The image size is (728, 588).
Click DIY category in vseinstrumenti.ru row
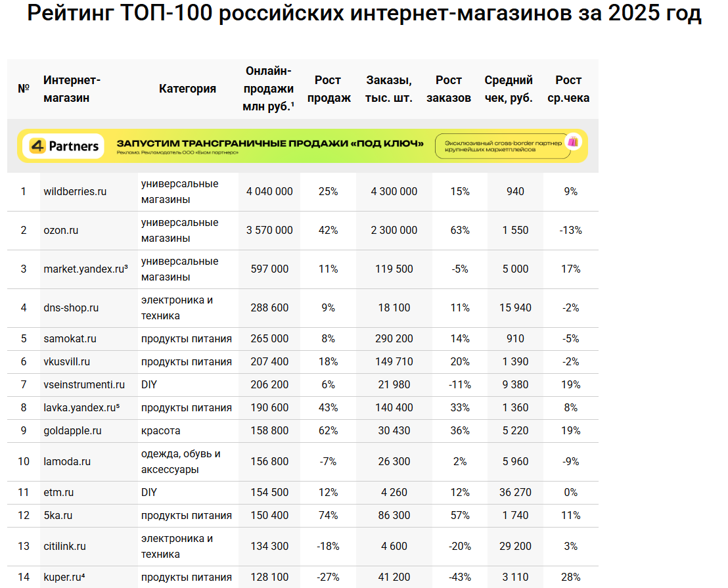point(149,385)
